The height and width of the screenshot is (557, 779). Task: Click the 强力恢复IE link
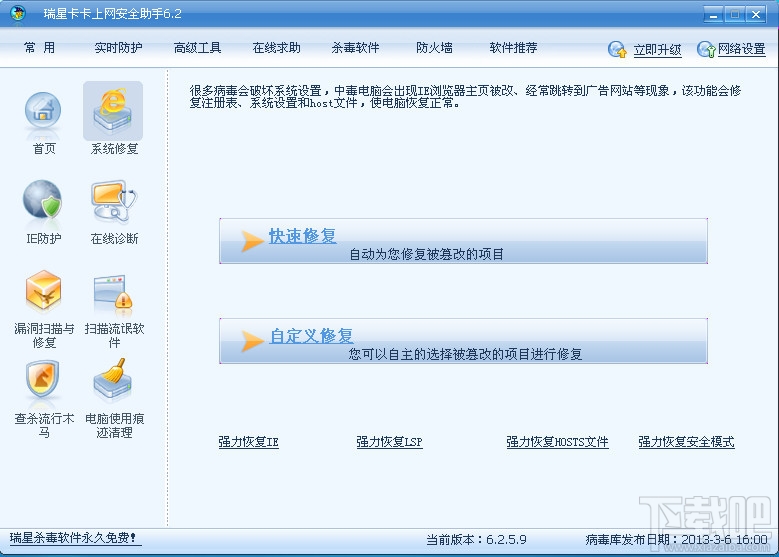(248, 442)
